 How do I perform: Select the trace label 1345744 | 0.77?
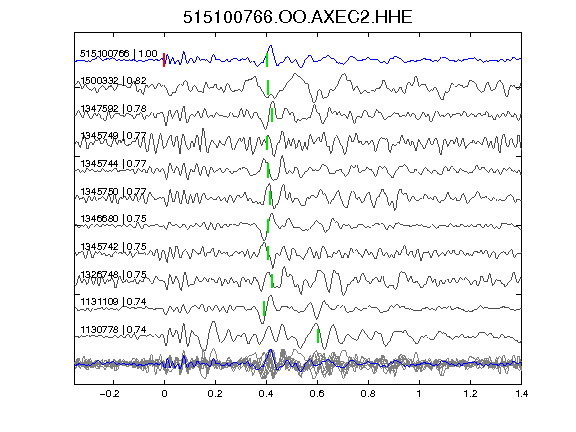tap(113, 163)
